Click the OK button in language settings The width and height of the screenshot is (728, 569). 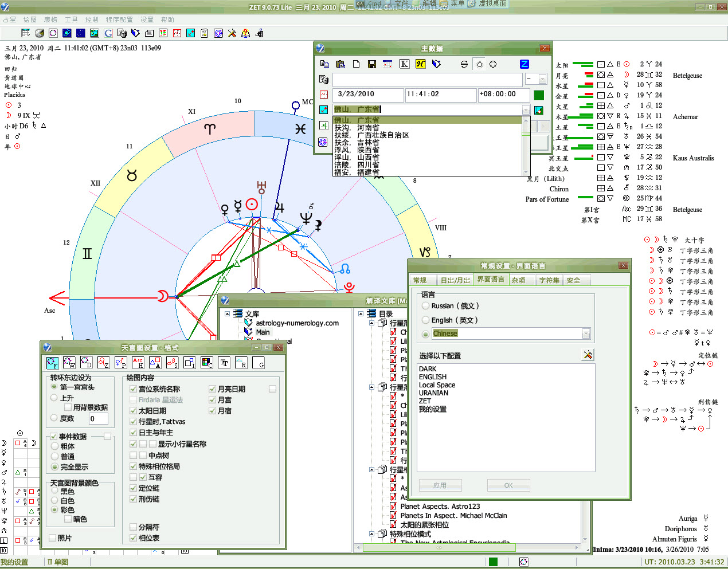(508, 485)
